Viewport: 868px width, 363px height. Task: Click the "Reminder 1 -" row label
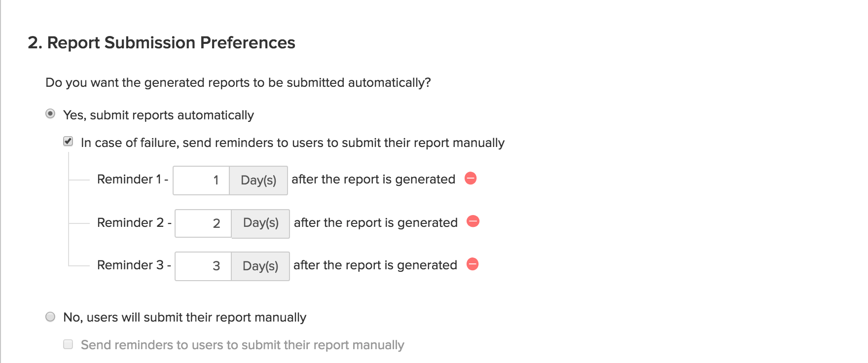[133, 179]
